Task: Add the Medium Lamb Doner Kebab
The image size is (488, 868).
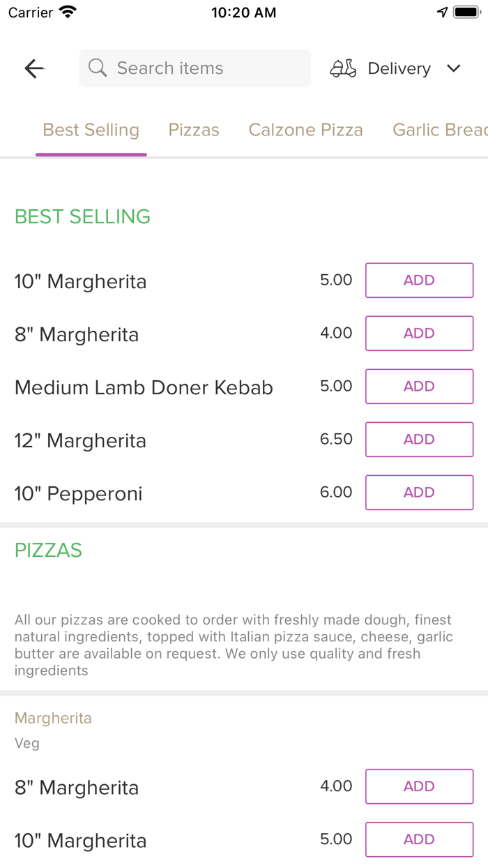Action: [419, 386]
